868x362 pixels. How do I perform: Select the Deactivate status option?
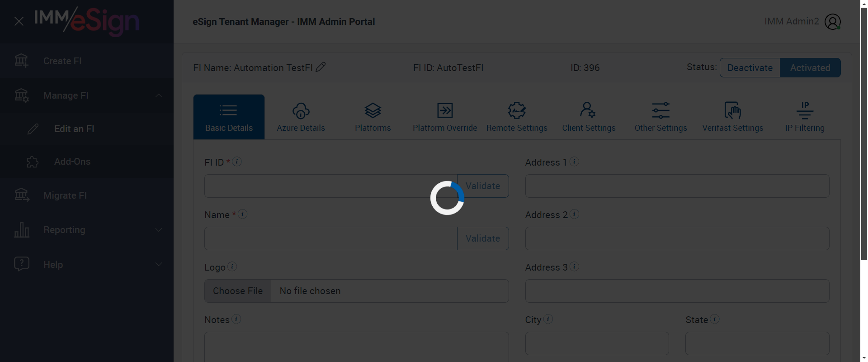(750, 68)
